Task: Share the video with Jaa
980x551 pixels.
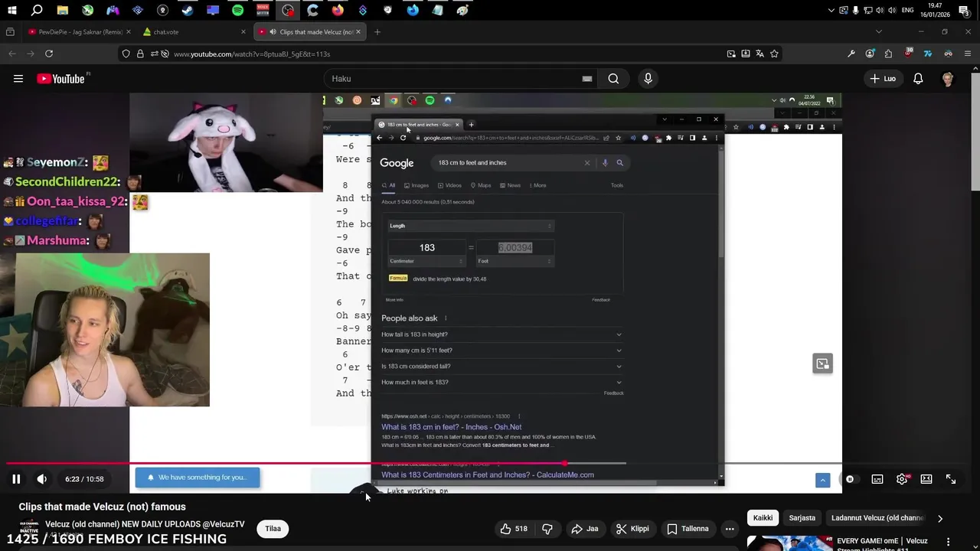Action: click(585, 529)
